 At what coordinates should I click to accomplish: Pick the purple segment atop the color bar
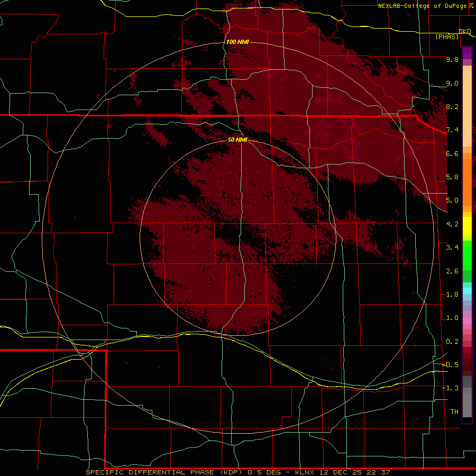(467, 53)
